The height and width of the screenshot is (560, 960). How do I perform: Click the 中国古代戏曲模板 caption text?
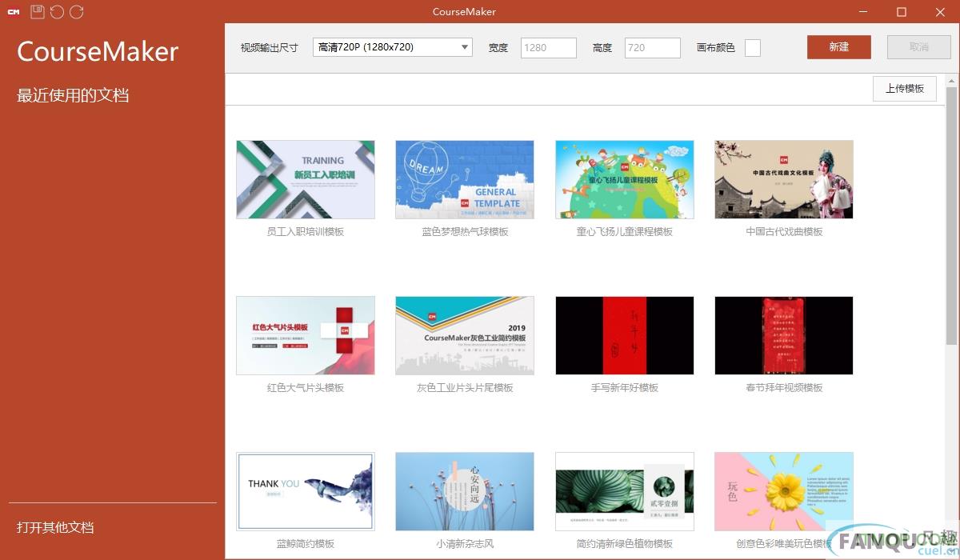coord(784,232)
